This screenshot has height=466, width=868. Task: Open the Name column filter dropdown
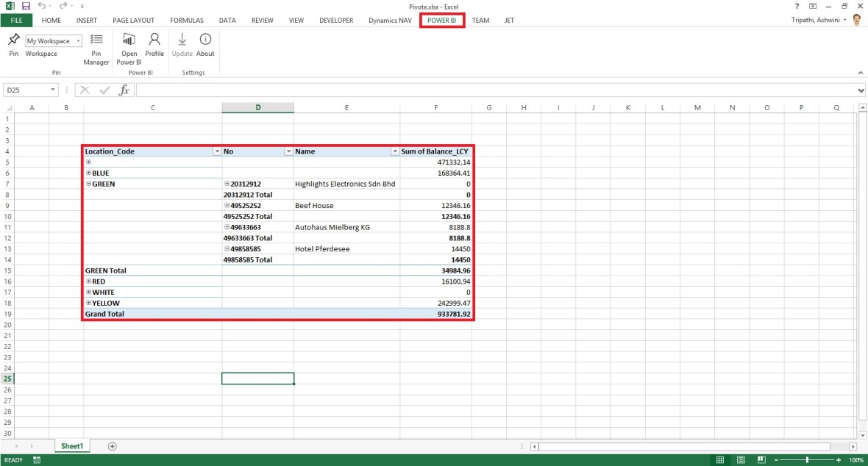click(x=394, y=151)
